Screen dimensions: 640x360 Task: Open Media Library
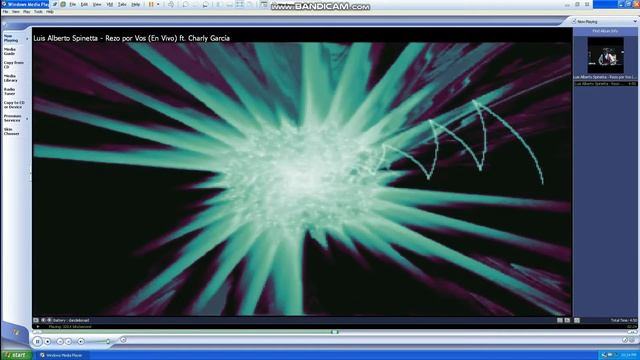click(x=11, y=78)
